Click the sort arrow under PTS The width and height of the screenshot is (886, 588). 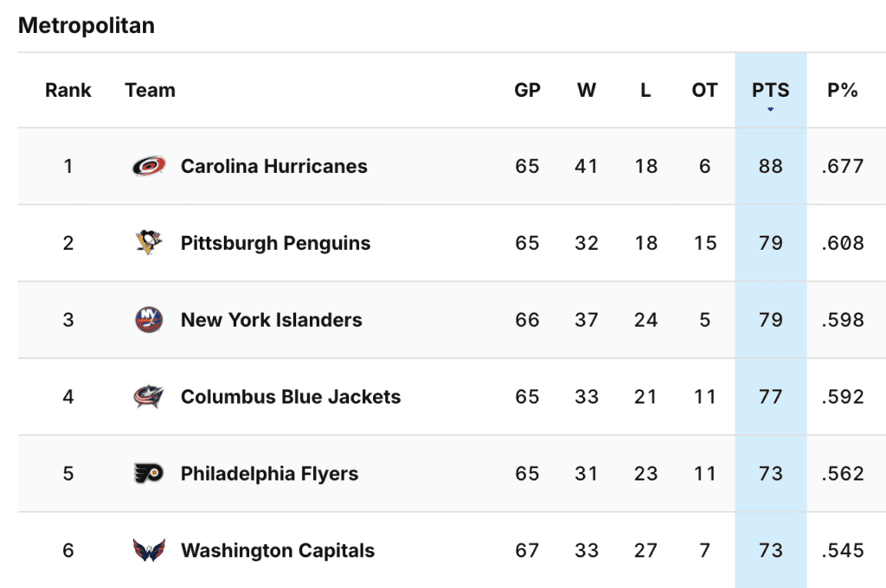click(x=771, y=109)
